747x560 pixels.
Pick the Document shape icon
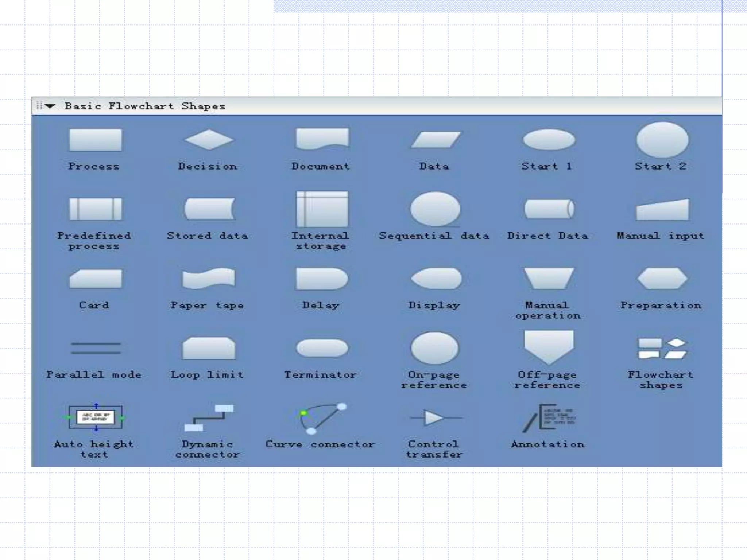(322, 139)
